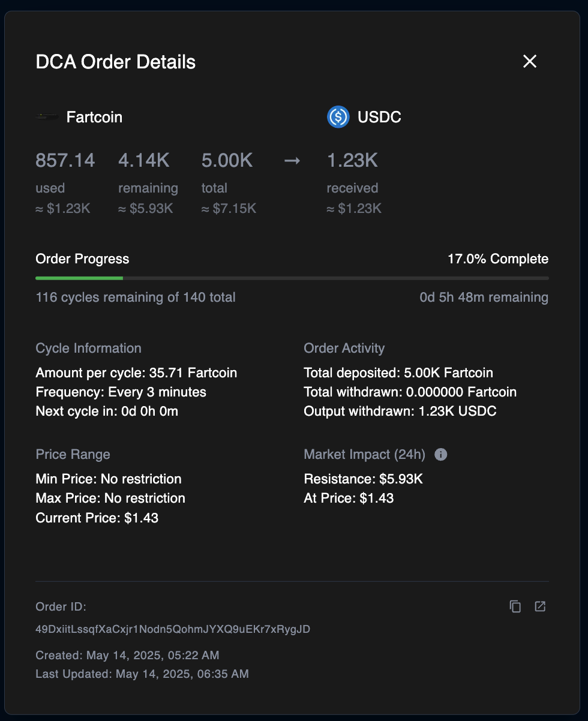
Task: Click the '17.0% Complete' label
Action: coord(498,259)
